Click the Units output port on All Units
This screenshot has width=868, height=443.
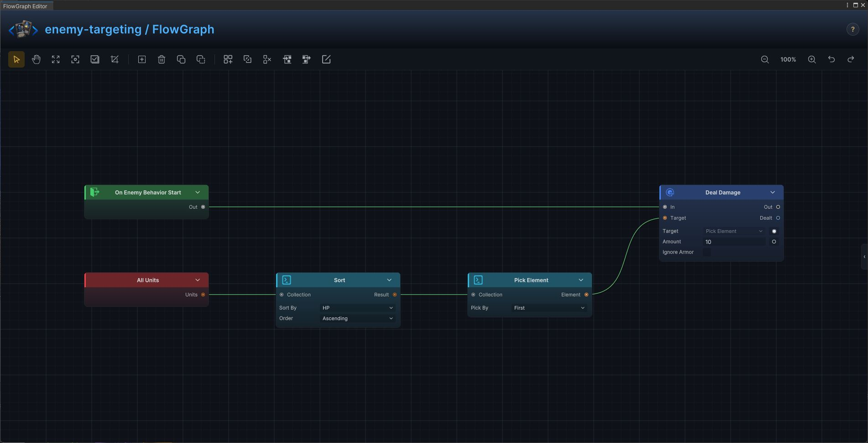coord(203,295)
